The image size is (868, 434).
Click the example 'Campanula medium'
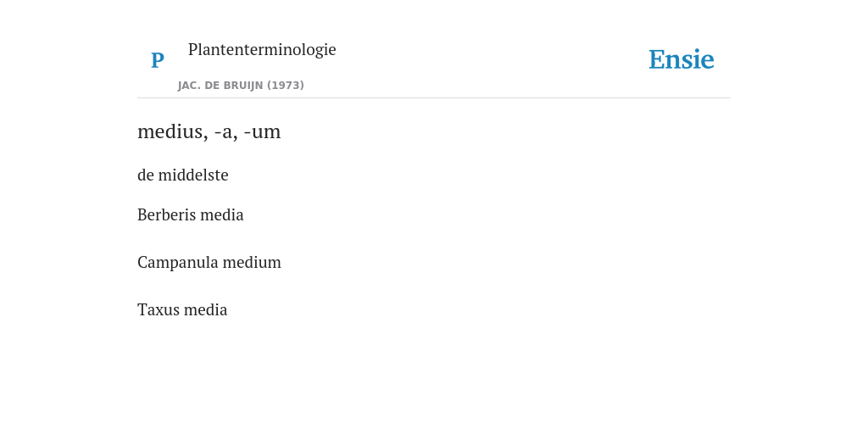(x=209, y=263)
